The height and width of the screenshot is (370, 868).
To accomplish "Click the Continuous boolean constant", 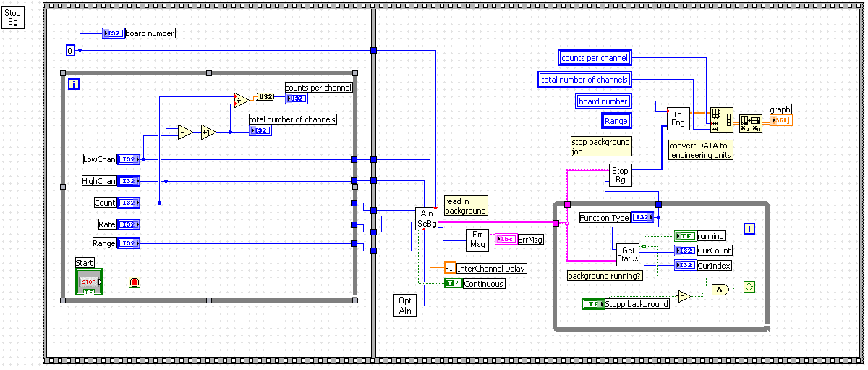I will pyautogui.click(x=453, y=283).
